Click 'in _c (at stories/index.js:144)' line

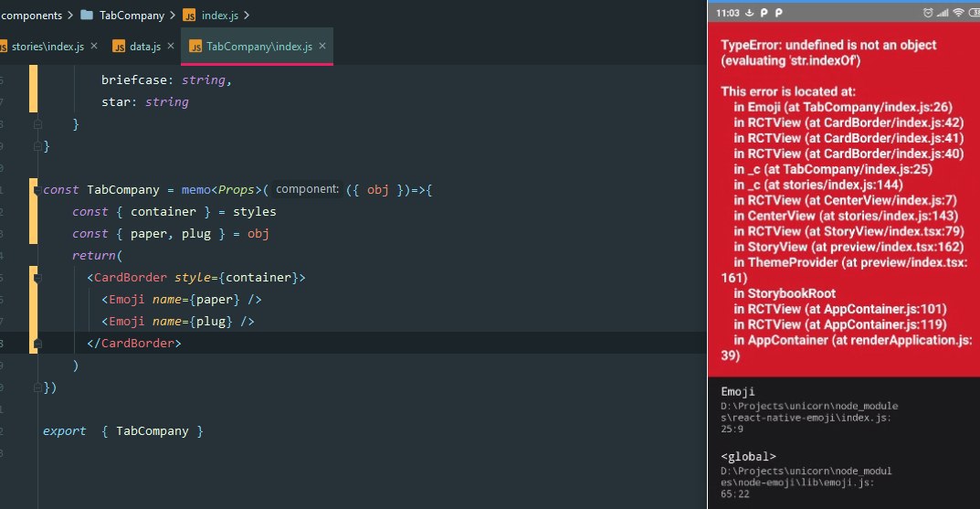coord(818,185)
